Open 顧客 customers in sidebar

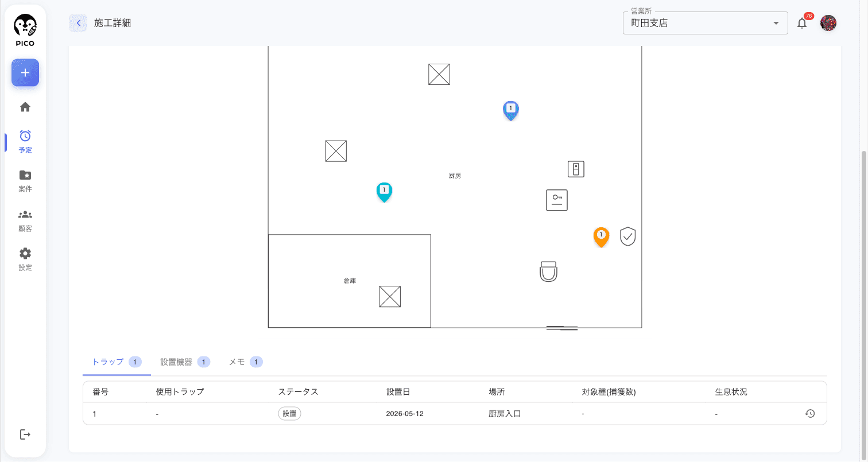click(x=25, y=220)
